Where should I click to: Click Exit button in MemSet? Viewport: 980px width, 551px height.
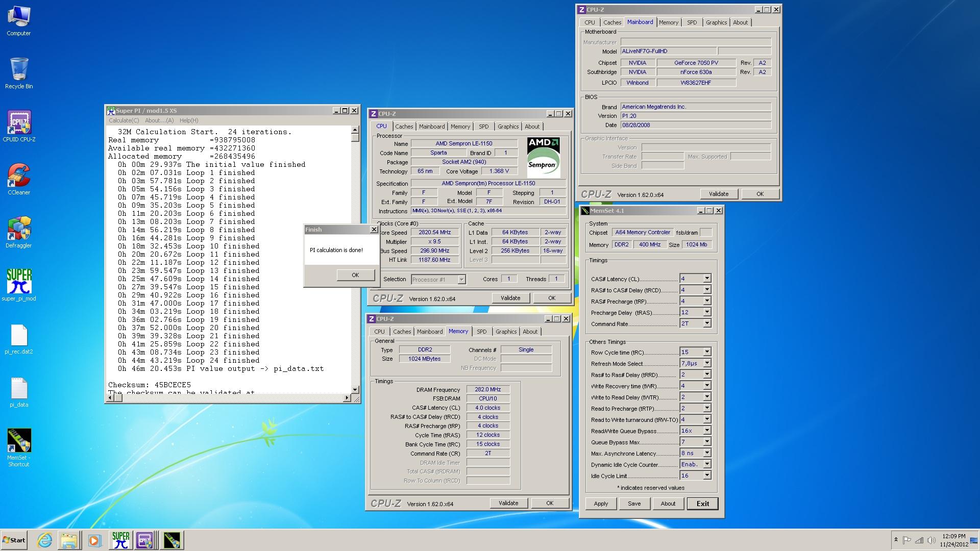[702, 504]
